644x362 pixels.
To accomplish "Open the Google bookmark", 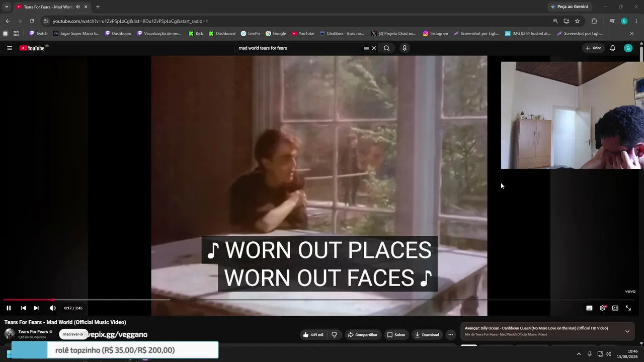I will tap(276, 34).
